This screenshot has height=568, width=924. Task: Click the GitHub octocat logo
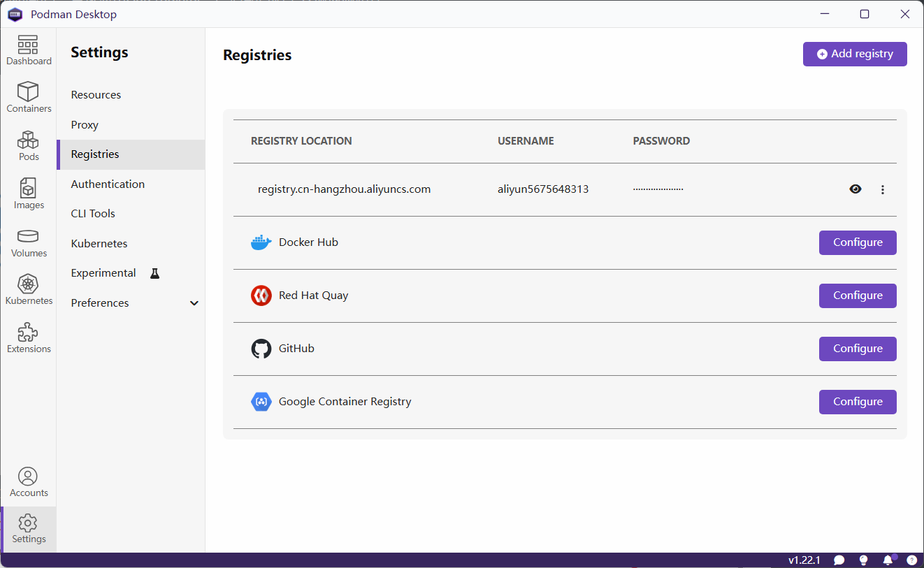pyautogui.click(x=261, y=349)
